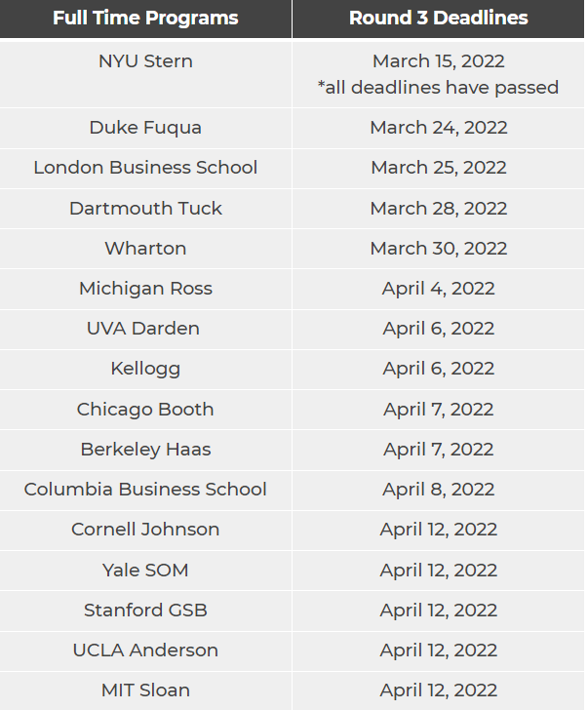This screenshot has height=710, width=588.
Task: Select the Yale SOM program cell
Action: (x=145, y=571)
